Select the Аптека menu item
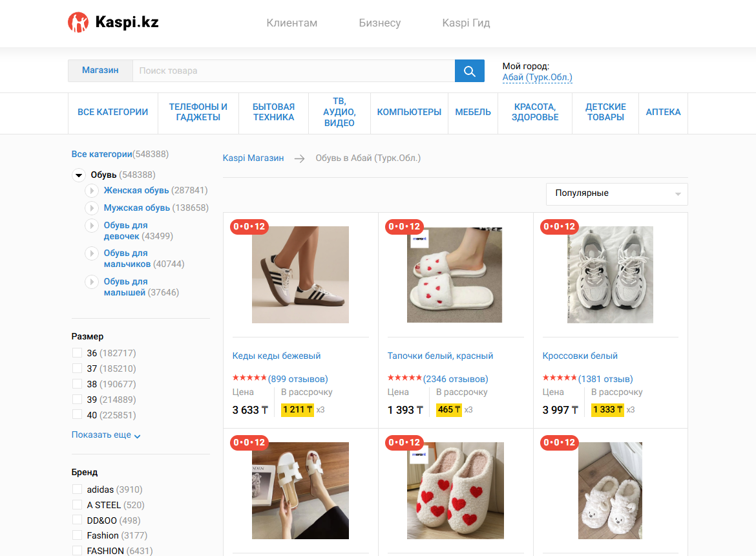The height and width of the screenshot is (556, 756). (663, 112)
